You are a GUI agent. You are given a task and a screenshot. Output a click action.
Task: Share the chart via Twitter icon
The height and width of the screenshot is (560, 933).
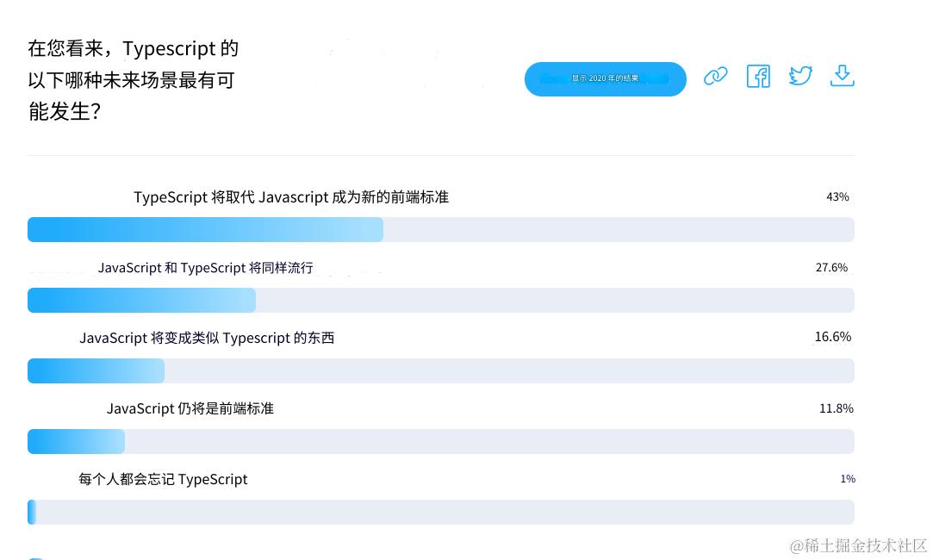click(800, 77)
